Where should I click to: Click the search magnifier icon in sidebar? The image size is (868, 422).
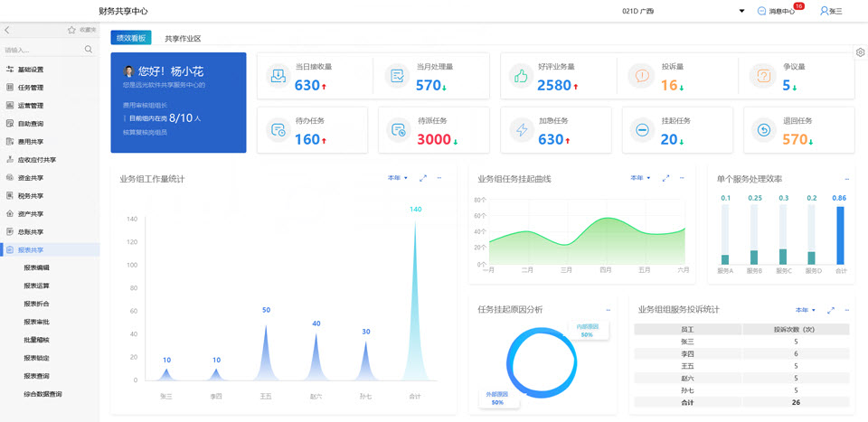[x=89, y=50]
